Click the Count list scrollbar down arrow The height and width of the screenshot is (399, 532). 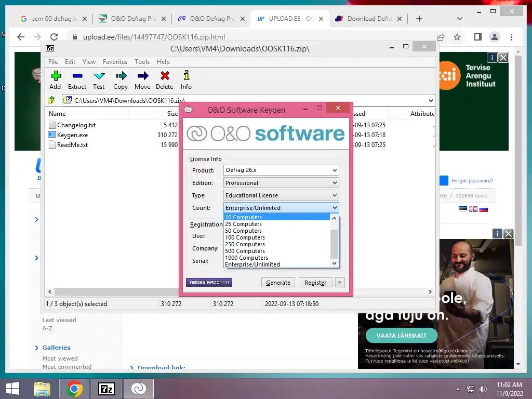point(334,263)
